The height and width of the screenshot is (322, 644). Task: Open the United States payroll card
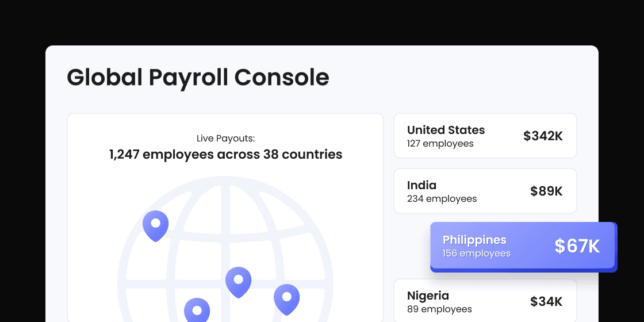pos(485,136)
